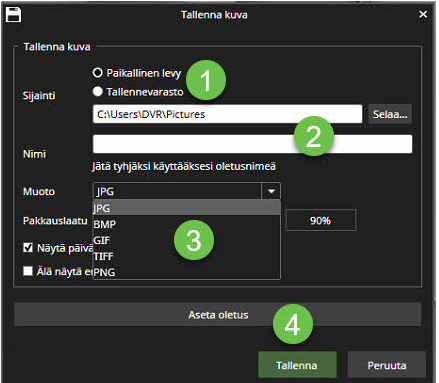The image size is (439, 383).
Task: Choose BMP from the format list
Action: pos(186,224)
